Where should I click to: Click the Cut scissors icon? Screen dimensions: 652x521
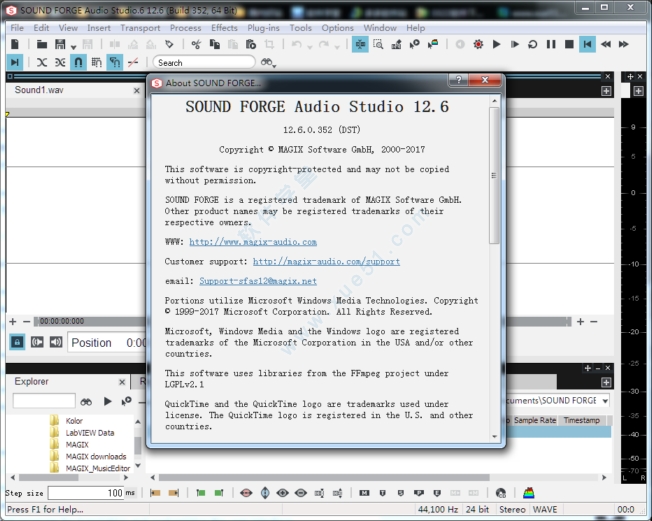click(x=196, y=44)
